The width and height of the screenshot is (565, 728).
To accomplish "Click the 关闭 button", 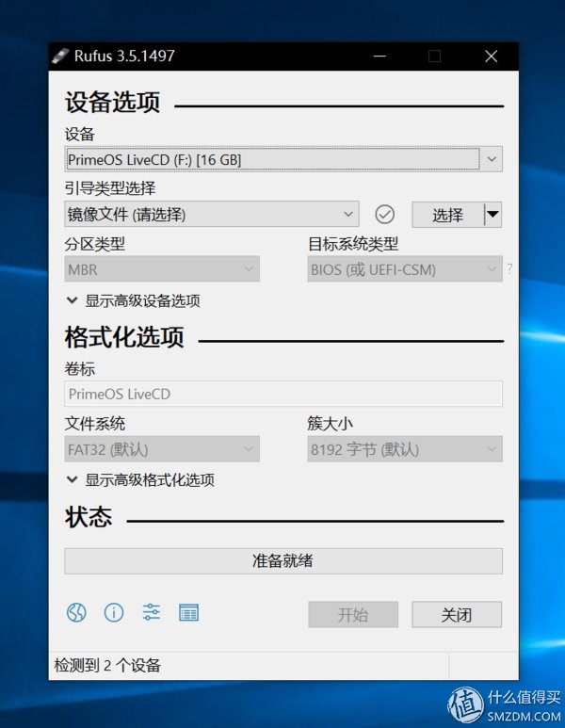I will 457,615.
